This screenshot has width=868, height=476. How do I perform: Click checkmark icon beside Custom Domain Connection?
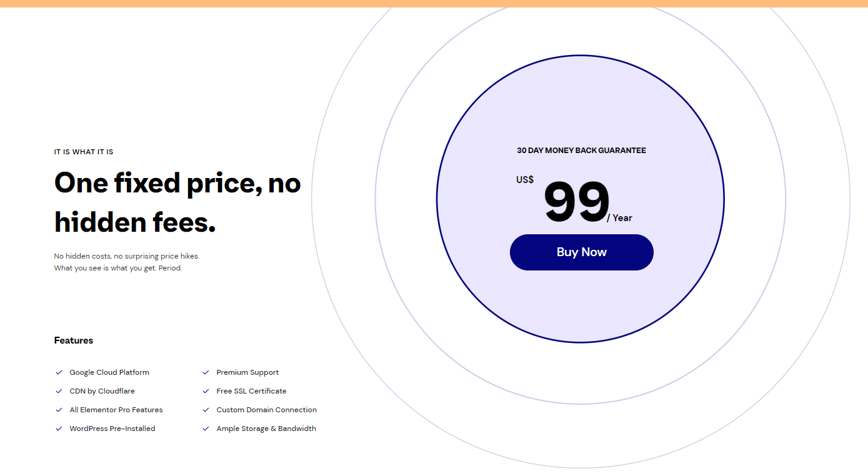click(206, 410)
